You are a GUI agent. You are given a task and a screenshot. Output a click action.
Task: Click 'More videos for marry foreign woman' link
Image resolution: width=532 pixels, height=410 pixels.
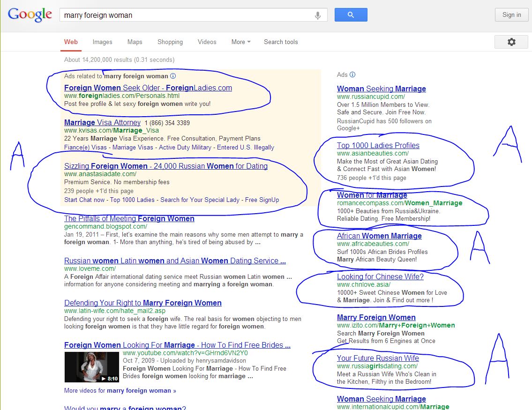click(120, 391)
